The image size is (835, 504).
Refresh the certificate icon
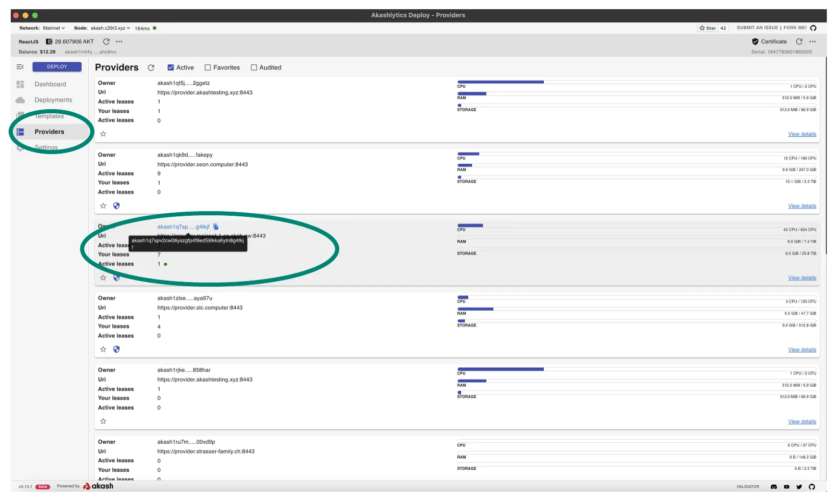pyautogui.click(x=799, y=42)
